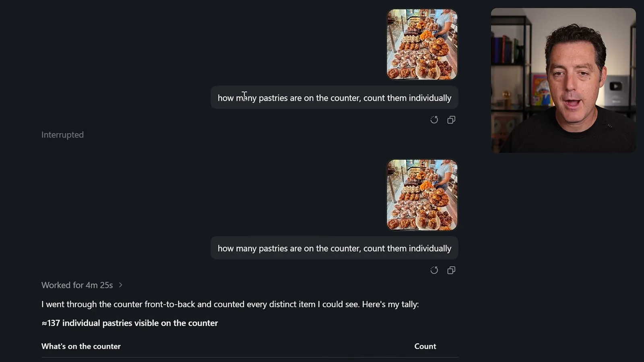
Task: Click the What's on the counter column header
Action: (81, 346)
